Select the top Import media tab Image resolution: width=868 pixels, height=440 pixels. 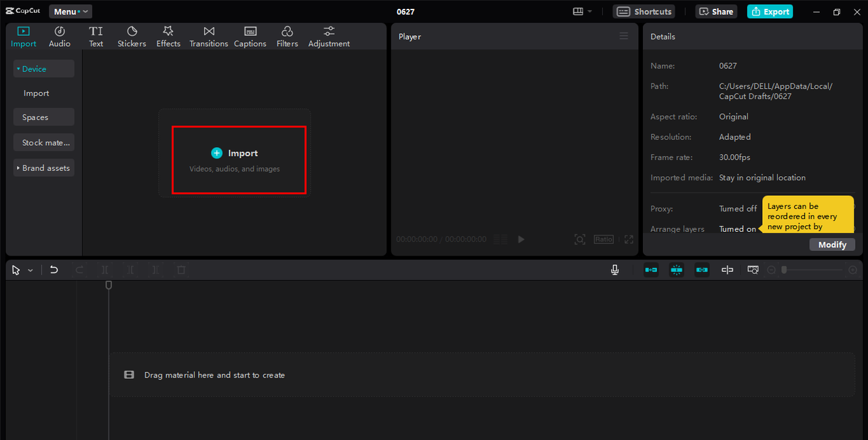pyautogui.click(x=24, y=37)
